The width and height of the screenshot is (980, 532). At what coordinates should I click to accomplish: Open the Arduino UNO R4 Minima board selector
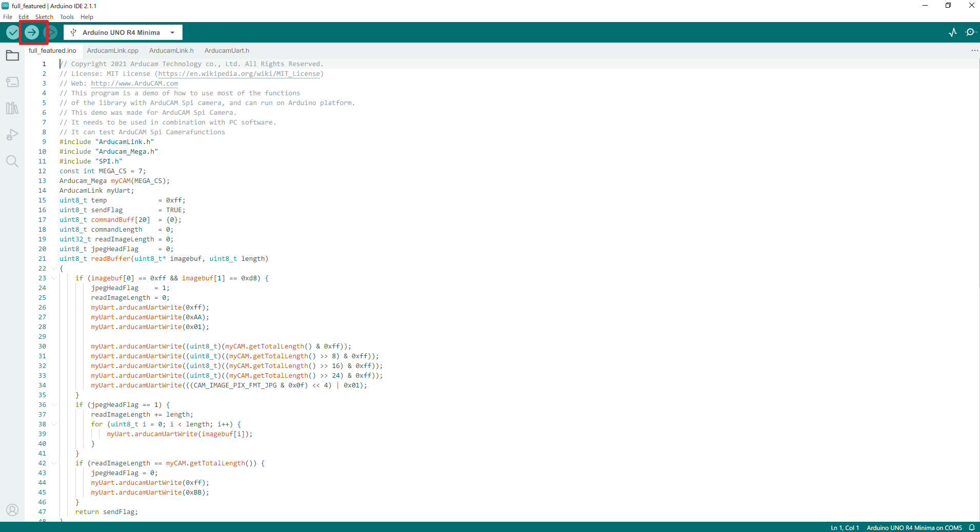(x=123, y=32)
